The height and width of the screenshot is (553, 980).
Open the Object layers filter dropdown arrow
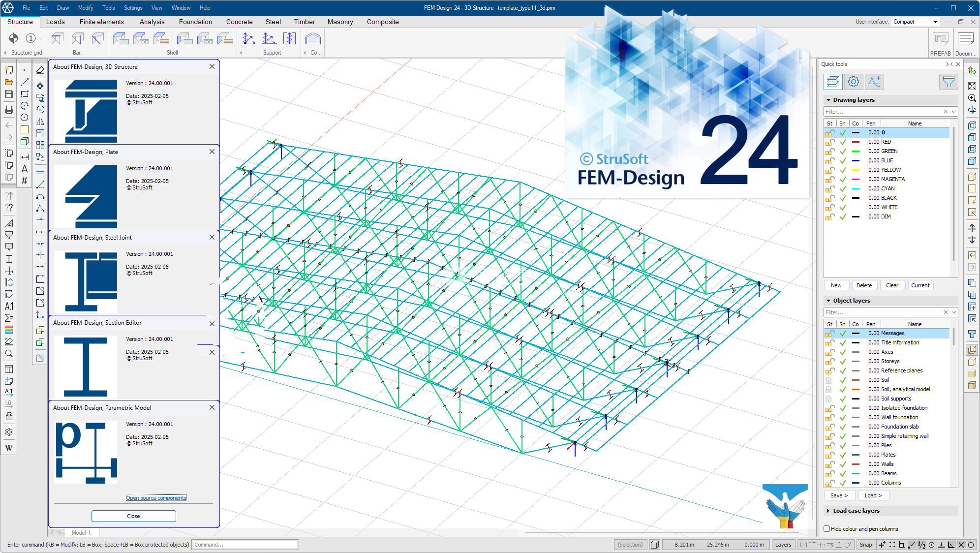954,312
